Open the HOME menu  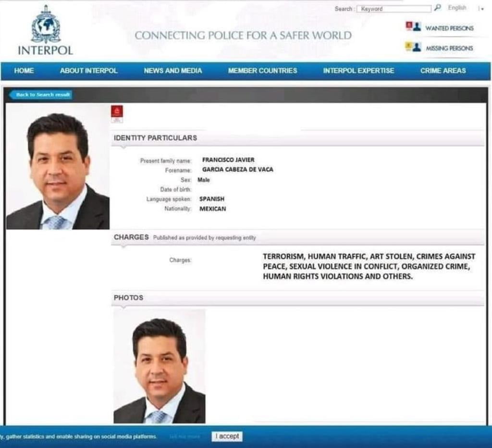coord(24,71)
